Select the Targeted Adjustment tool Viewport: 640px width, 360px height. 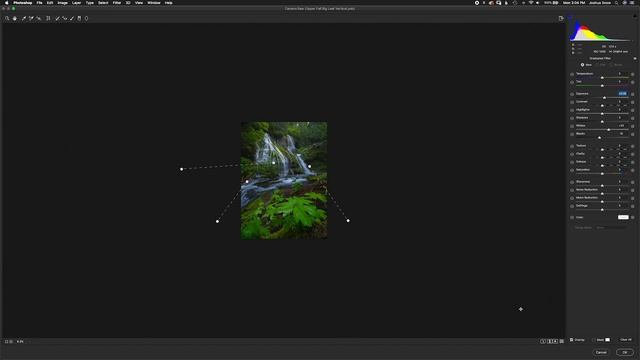tap(39, 18)
